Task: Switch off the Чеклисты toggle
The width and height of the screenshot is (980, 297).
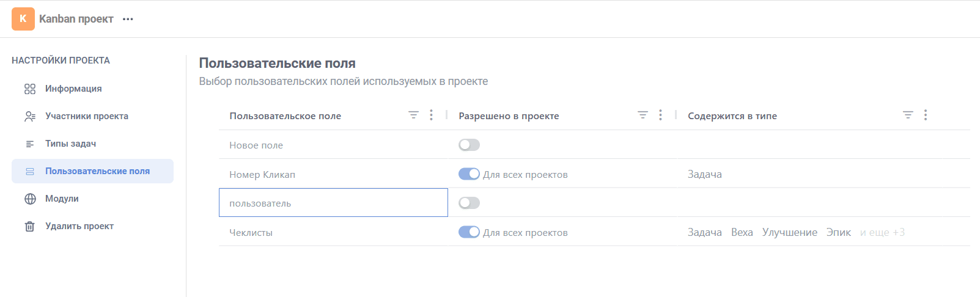Action: pos(469,232)
